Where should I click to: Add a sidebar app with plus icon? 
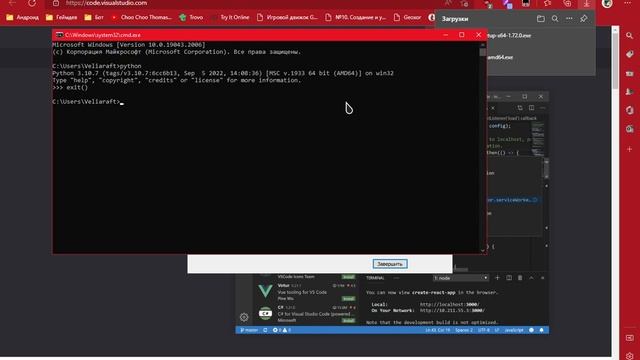click(629, 149)
